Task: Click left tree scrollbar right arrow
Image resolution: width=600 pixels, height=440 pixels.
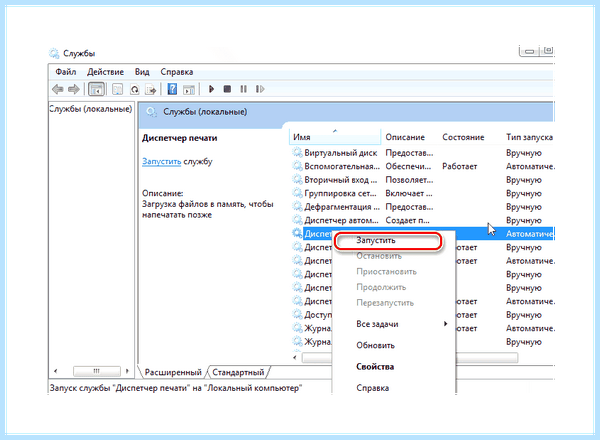Action: coord(127,371)
